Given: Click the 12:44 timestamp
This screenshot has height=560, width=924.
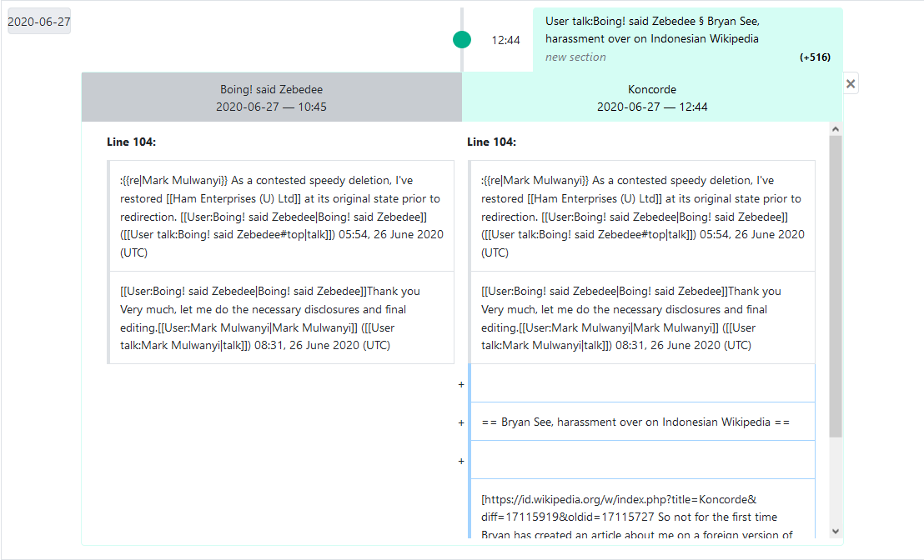Looking at the screenshot, I should click(505, 40).
